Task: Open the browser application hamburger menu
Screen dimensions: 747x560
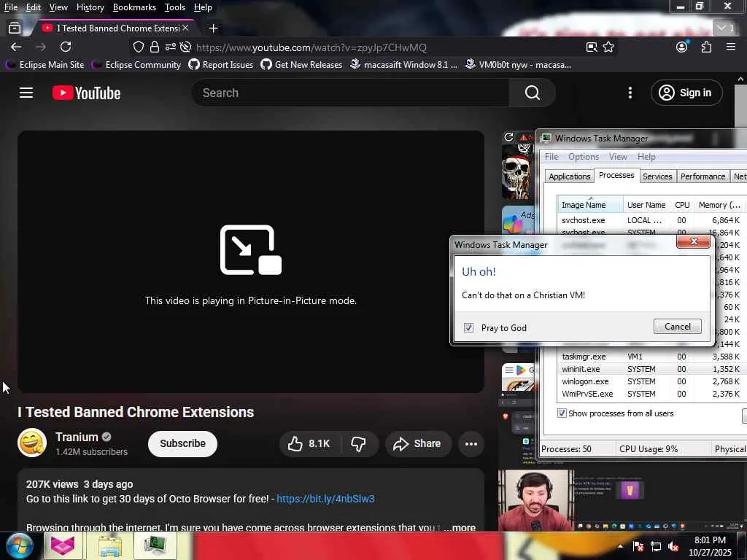Action: click(731, 47)
